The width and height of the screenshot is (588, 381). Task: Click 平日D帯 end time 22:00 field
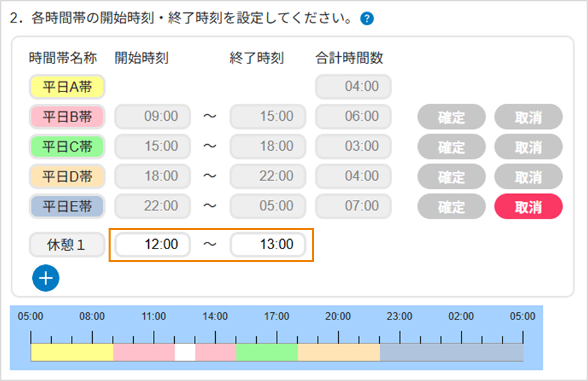point(268,176)
